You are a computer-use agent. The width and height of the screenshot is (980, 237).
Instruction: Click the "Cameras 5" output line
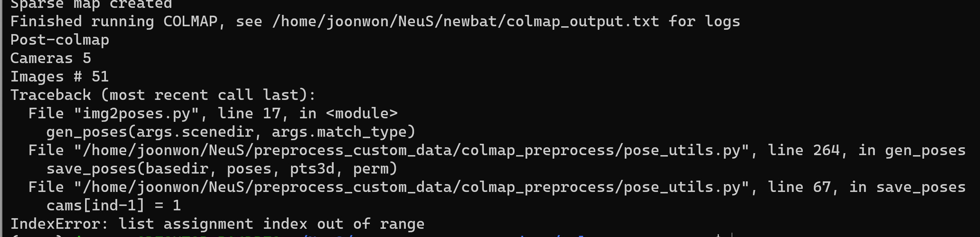pyautogui.click(x=51, y=58)
